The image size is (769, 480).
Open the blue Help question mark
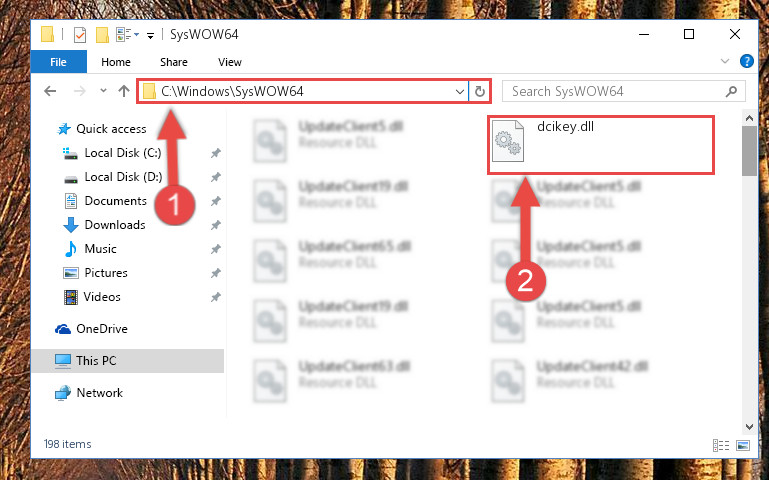pyautogui.click(x=746, y=61)
